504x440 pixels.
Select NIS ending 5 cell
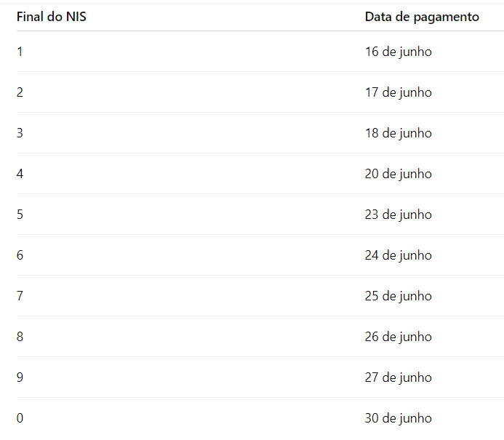(20, 215)
